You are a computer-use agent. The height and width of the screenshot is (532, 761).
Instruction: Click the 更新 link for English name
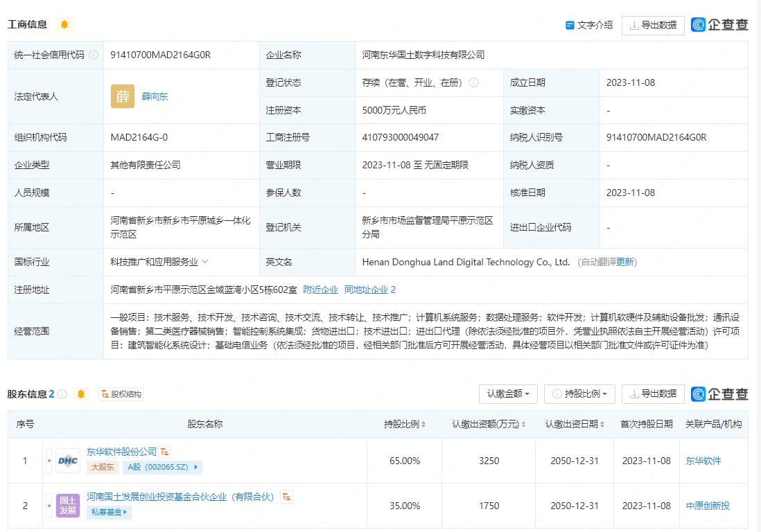click(x=625, y=262)
